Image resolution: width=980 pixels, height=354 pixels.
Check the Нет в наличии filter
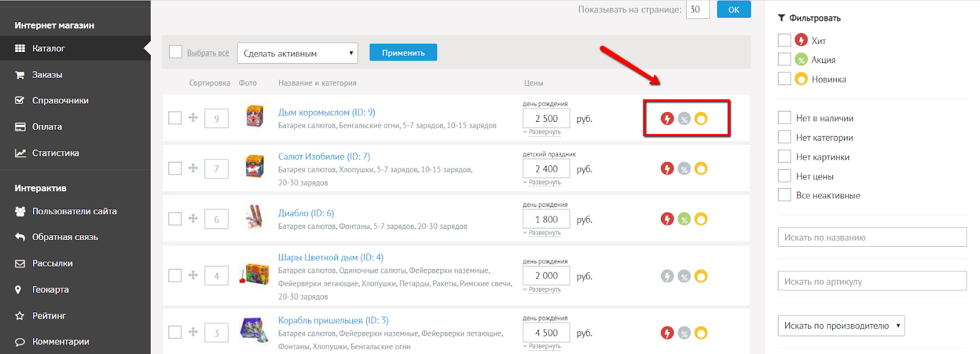pos(785,118)
